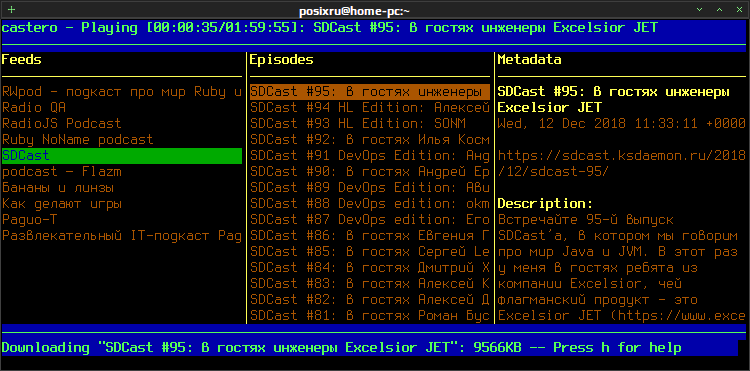The height and width of the screenshot is (371, 750).
Task: Click the episode date Wed, 12 Dec 2018
Action: (x=621, y=124)
